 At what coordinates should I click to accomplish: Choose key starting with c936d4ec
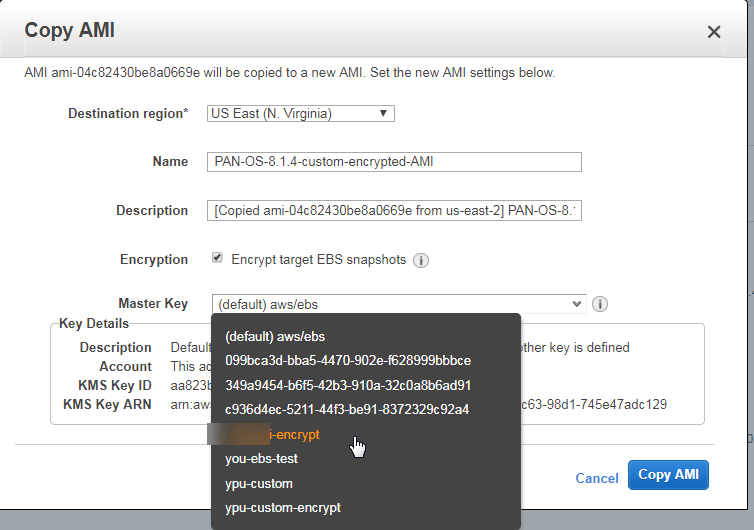tap(347, 409)
